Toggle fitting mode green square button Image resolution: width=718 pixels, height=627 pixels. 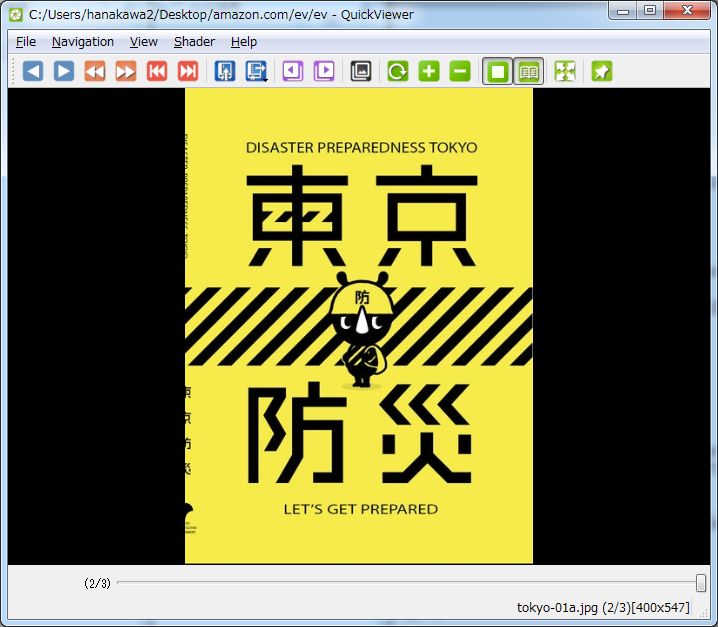pos(498,71)
